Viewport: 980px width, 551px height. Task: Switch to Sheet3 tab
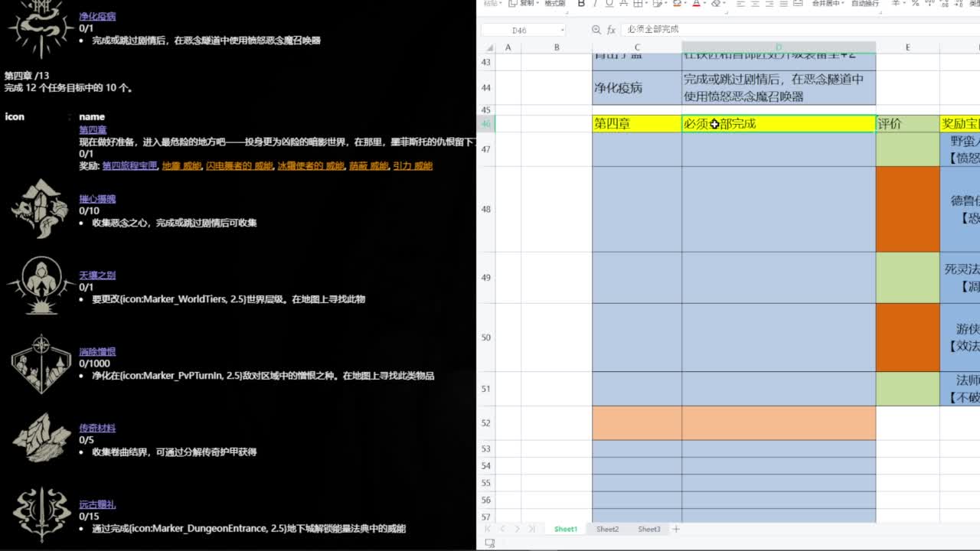point(649,529)
